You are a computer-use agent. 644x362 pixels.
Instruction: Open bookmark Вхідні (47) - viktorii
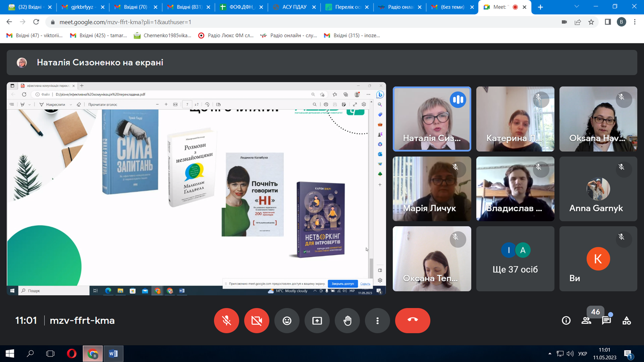click(34, 36)
